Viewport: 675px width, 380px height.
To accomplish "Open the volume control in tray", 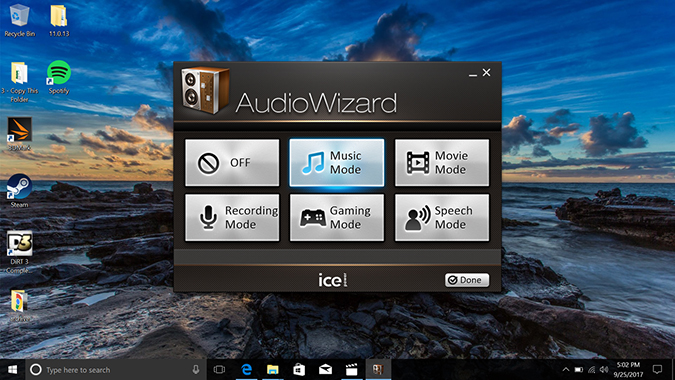I will pyautogui.click(x=604, y=370).
